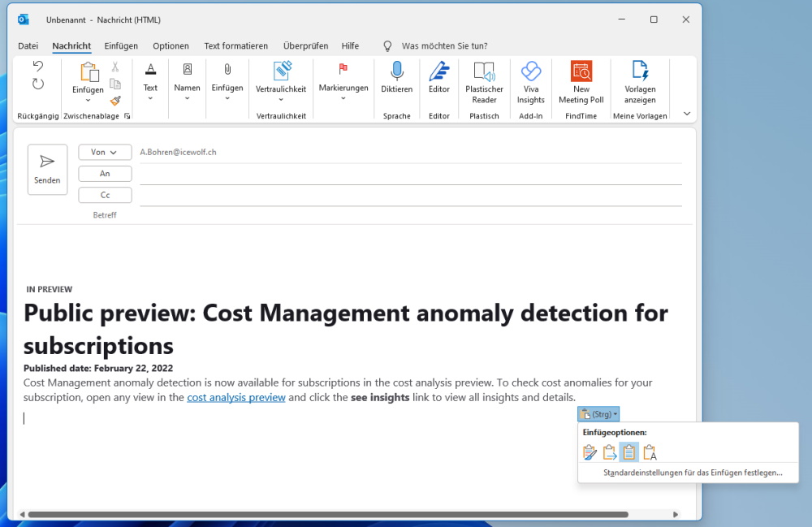The width and height of the screenshot is (812, 527).
Task: Open the Vertraulichkeit sensitivity dropdown button
Action: (281, 83)
